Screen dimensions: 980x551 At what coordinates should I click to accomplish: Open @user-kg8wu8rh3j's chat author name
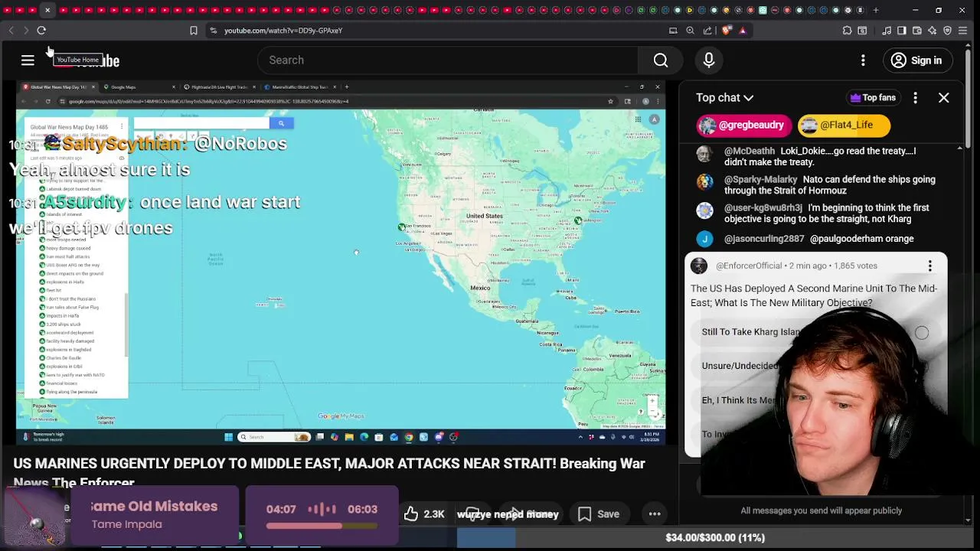click(763, 208)
